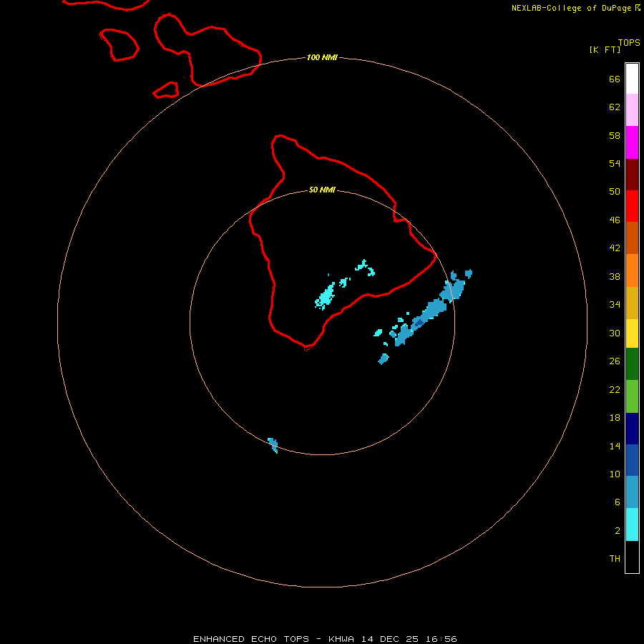Pick the orange 42 kft legend swatch
Screen dimensions: 644x644
click(632, 270)
